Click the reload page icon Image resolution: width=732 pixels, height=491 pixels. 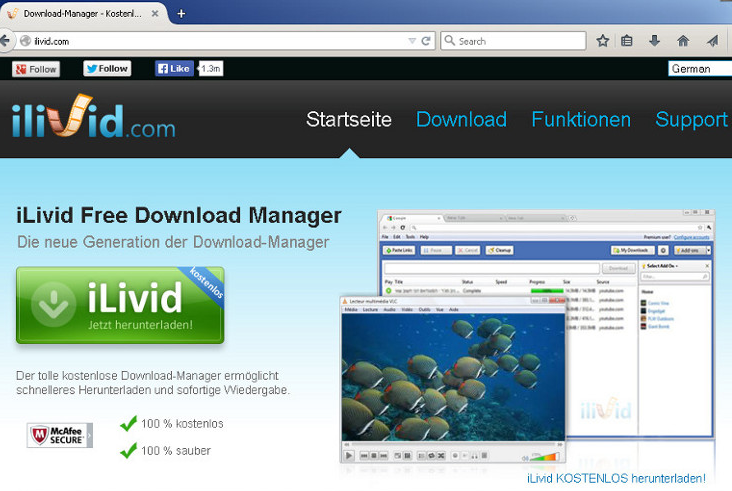point(426,41)
